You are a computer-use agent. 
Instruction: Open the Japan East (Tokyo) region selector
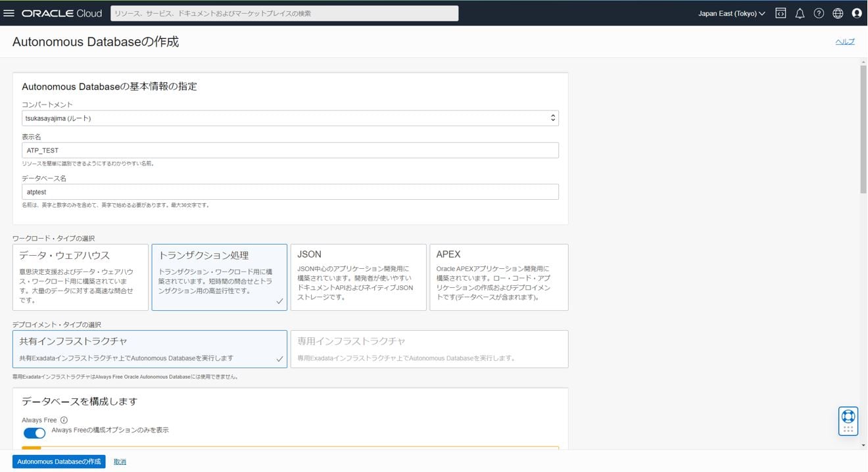coord(731,12)
